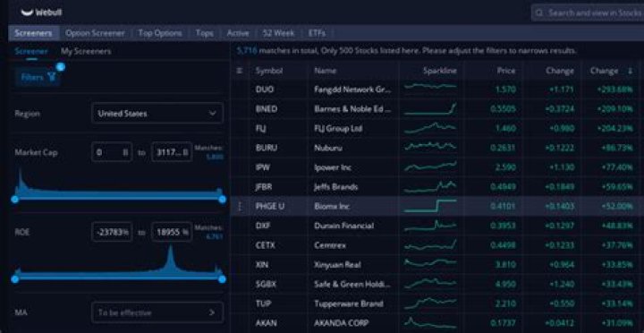Select the PHGE U symbol
This screenshot has height=333, width=644.
[x=270, y=207]
